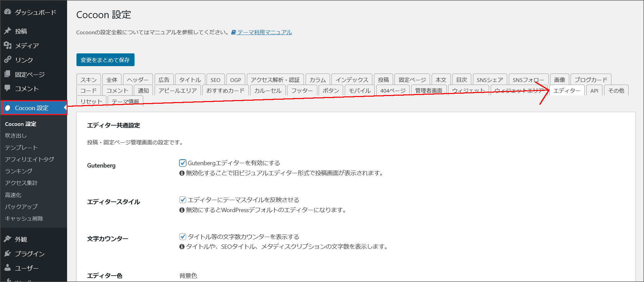
Task: Switch to the SNSシェア tab
Action: (490, 80)
